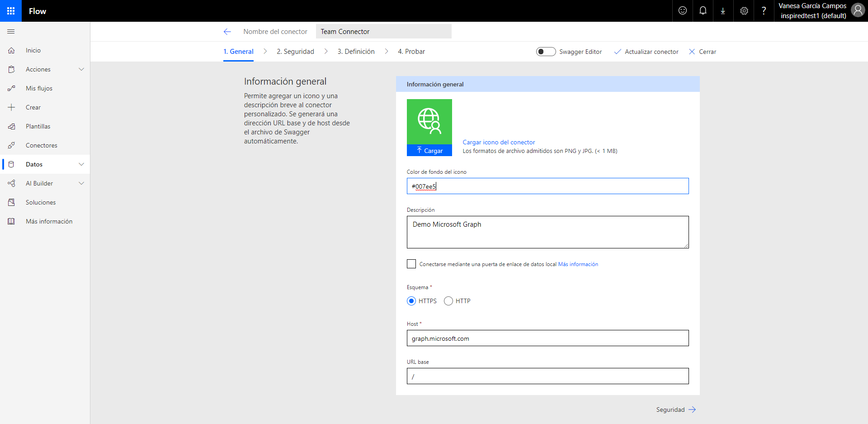Expand the AI Builder chevron
Viewport: 868px width, 424px height.
[x=81, y=183]
